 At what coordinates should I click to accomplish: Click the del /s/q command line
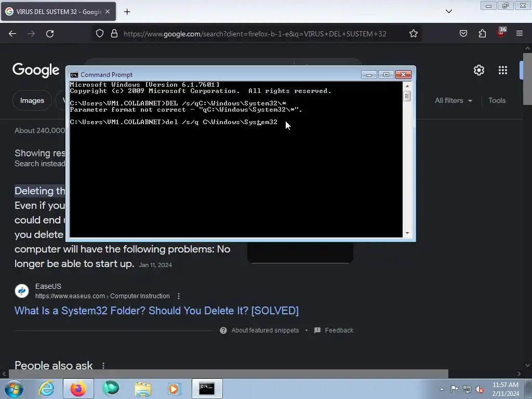tap(174, 122)
